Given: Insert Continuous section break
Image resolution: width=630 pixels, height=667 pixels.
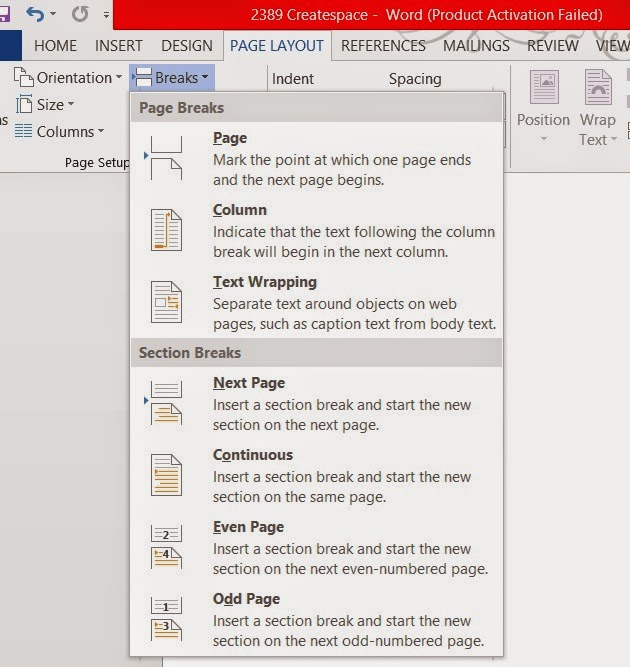Looking at the screenshot, I should [x=316, y=476].
